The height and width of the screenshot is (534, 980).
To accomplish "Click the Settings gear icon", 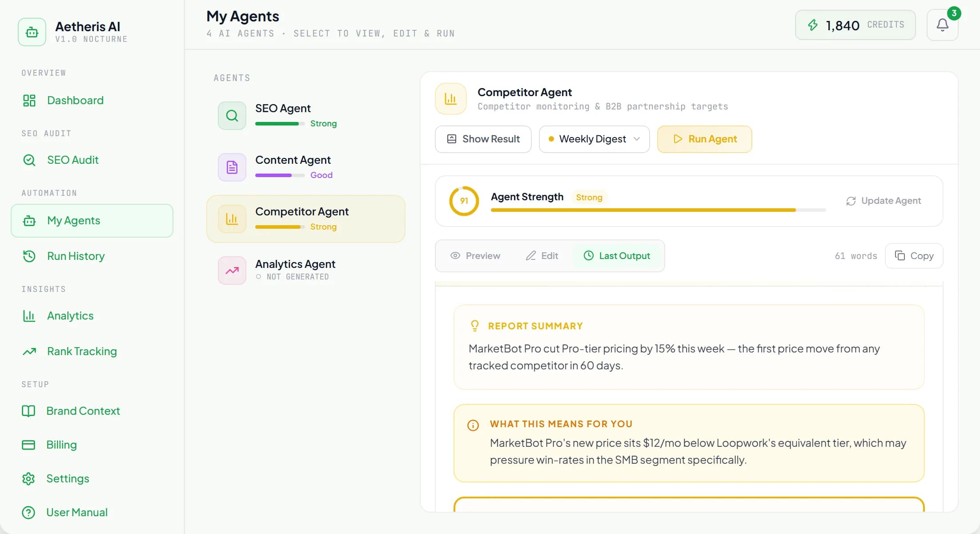I will 28,479.
